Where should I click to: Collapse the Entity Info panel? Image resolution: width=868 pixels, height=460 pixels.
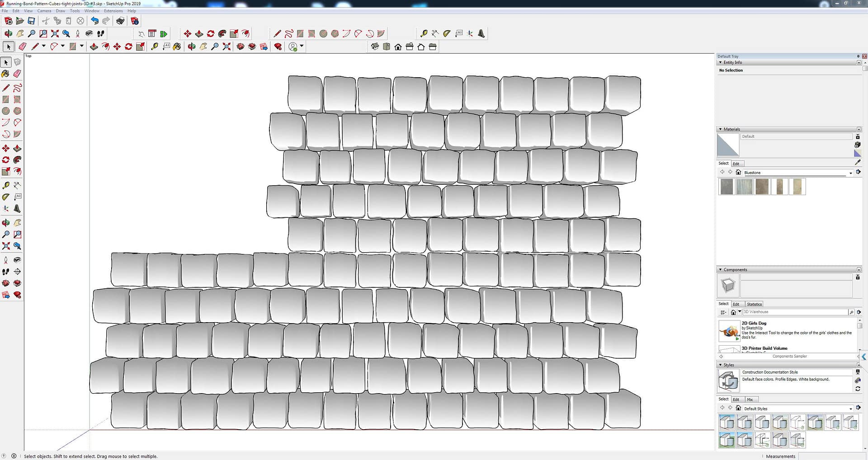(720, 62)
